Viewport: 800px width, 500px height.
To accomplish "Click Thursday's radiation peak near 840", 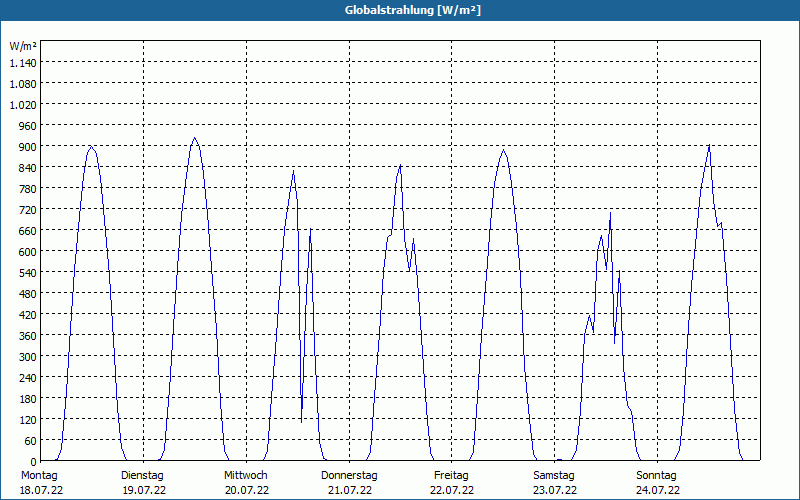I will point(401,165).
